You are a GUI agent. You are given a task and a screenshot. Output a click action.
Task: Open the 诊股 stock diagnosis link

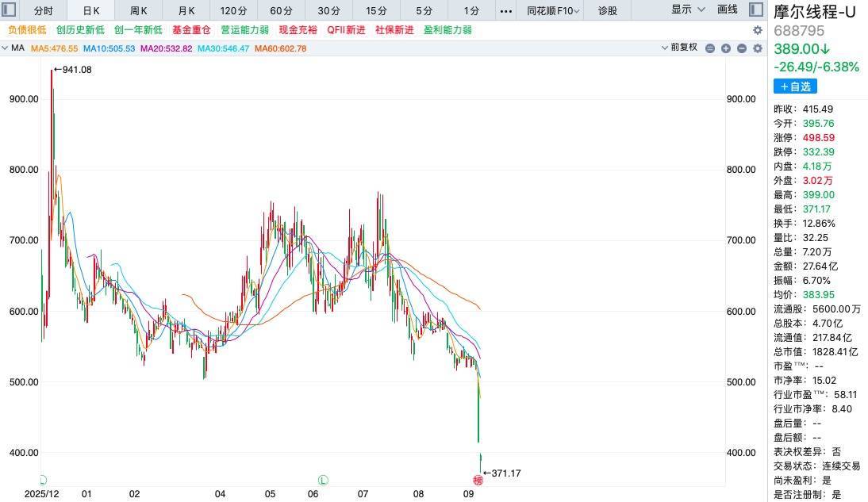[607, 10]
